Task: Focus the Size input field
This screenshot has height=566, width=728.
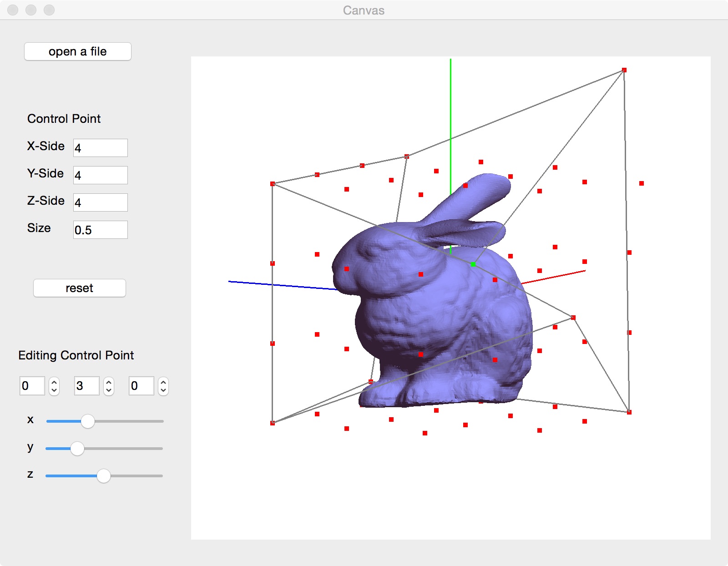Action: coord(101,230)
